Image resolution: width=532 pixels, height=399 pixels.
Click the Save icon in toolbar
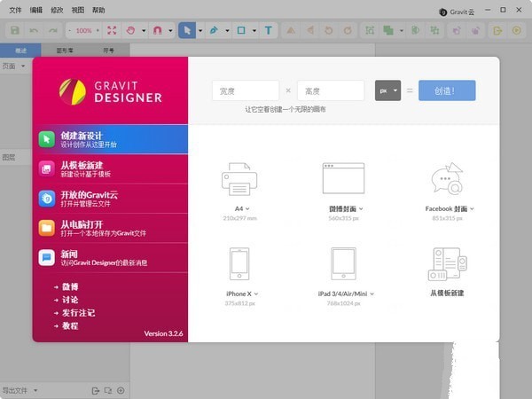coord(15,30)
